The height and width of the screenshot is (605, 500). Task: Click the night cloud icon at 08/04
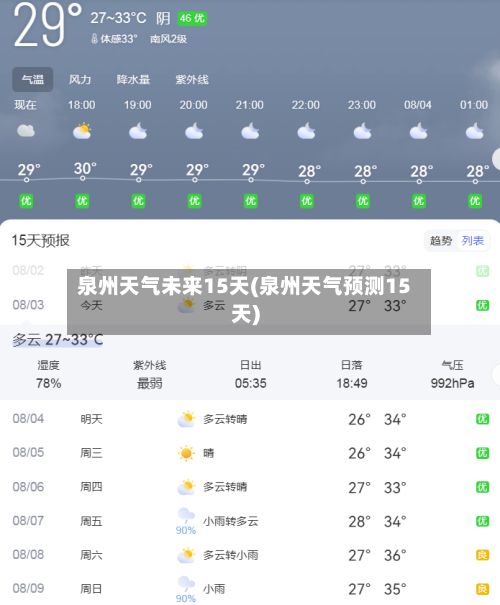[x=419, y=130]
